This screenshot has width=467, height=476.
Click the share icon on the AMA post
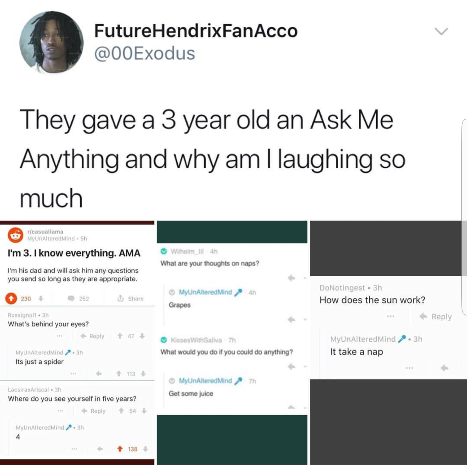pyautogui.click(x=121, y=298)
